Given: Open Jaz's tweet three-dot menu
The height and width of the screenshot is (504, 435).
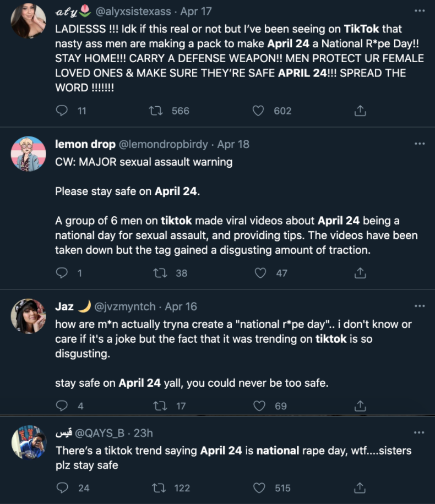Looking at the screenshot, I should point(420,306).
